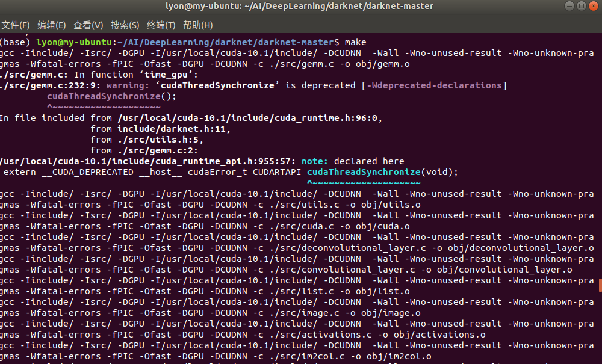Click the __CUDA_DEPRECATED keyword text
Viewport: 602px width, 364px height.
87,172
